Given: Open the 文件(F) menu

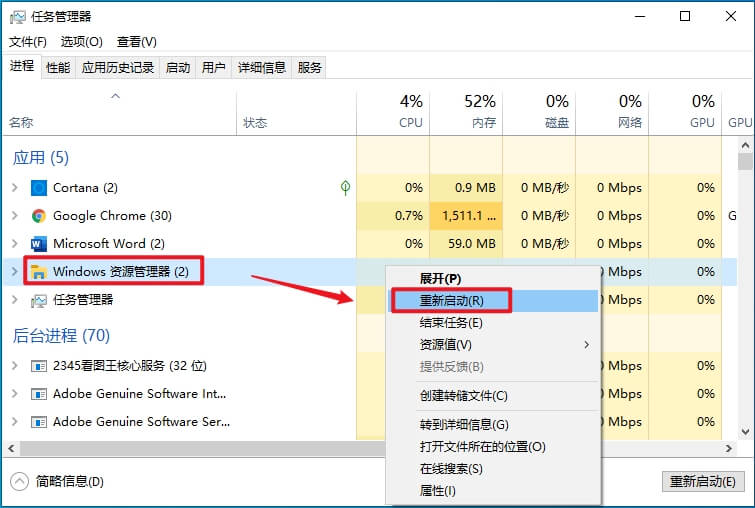Looking at the screenshot, I should 28,42.
